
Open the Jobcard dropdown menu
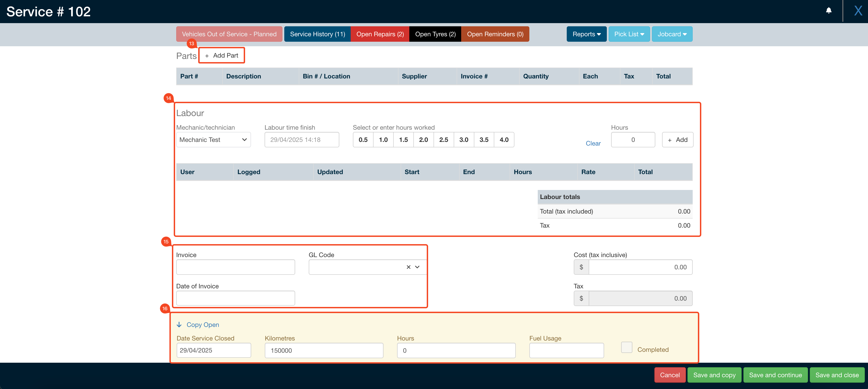pos(672,34)
